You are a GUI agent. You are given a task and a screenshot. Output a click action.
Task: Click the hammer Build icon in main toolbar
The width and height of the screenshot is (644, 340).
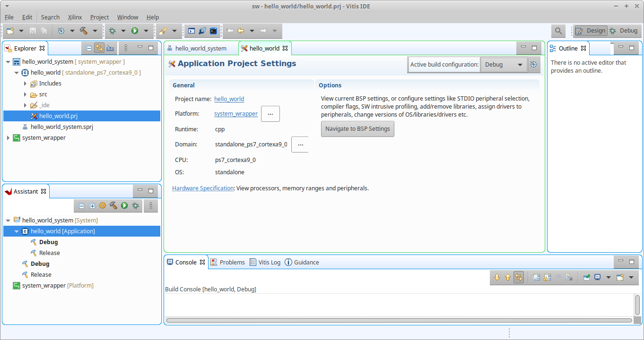pos(84,31)
